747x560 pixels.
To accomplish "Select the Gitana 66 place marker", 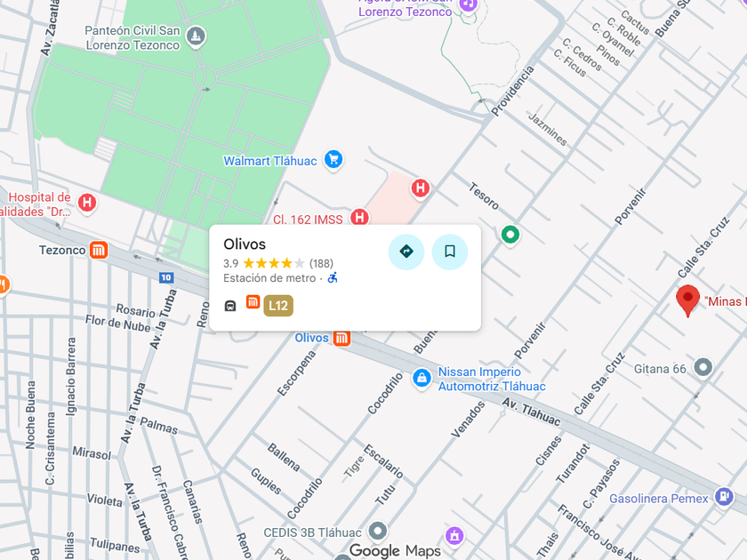I will point(703,367).
